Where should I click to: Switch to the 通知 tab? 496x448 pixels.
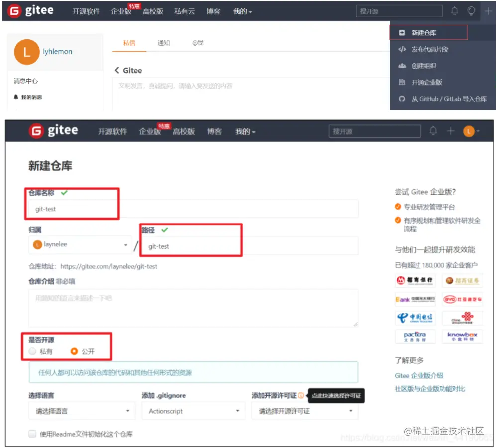(164, 43)
